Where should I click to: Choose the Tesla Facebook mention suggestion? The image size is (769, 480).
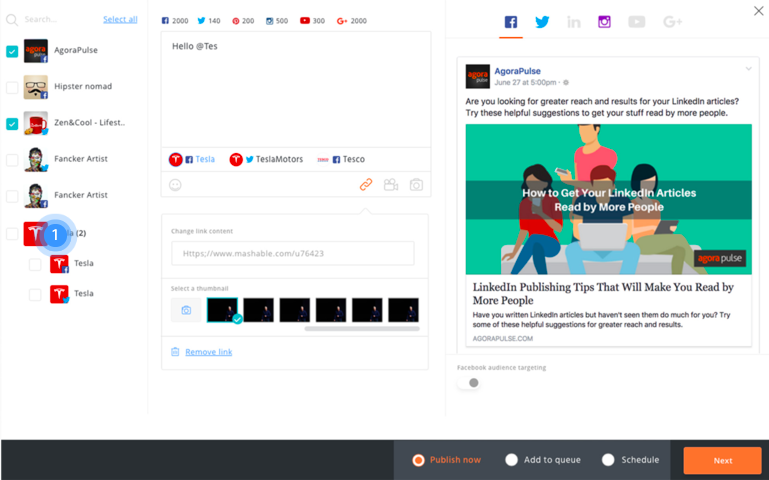click(192, 159)
